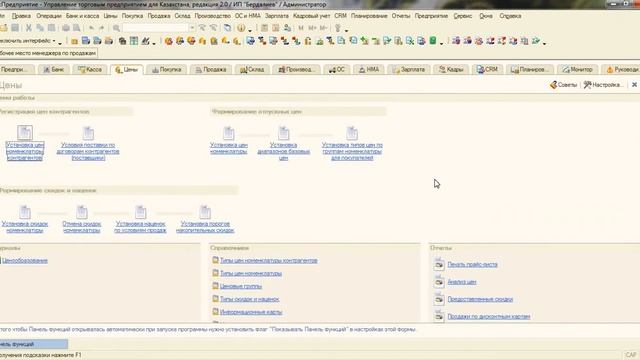Screen dimensions: 640x360
Task: Open Продажи по дисконтным картам link
Action: (489, 316)
